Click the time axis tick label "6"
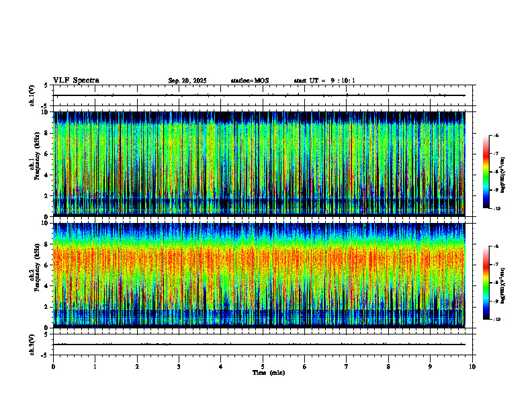Image resolution: width=532 pixels, height=411 pixels. coord(305,367)
